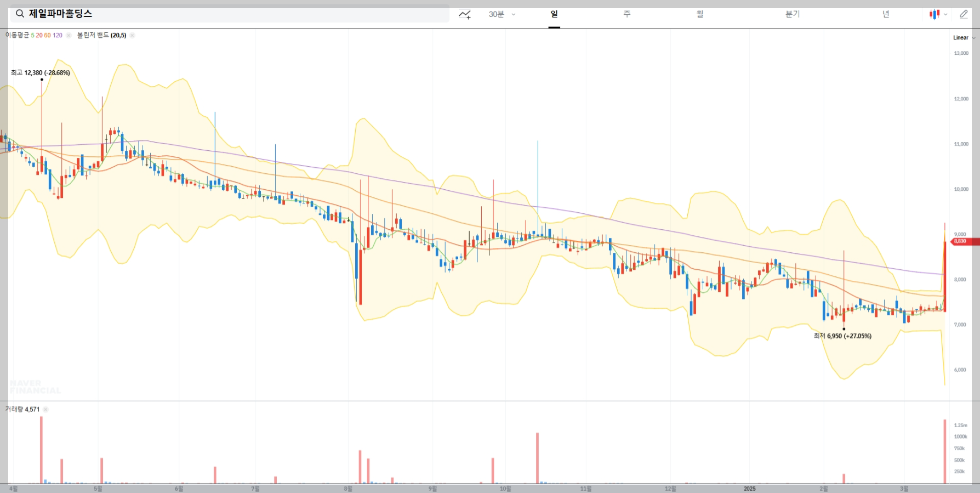Remove the 거래량 volume indicator
The image size is (980, 493).
click(x=45, y=409)
